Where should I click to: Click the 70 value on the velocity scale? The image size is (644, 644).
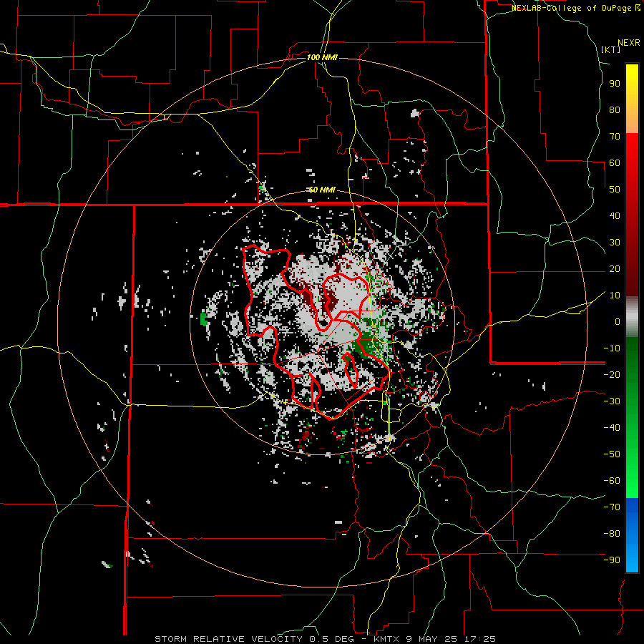615,137
